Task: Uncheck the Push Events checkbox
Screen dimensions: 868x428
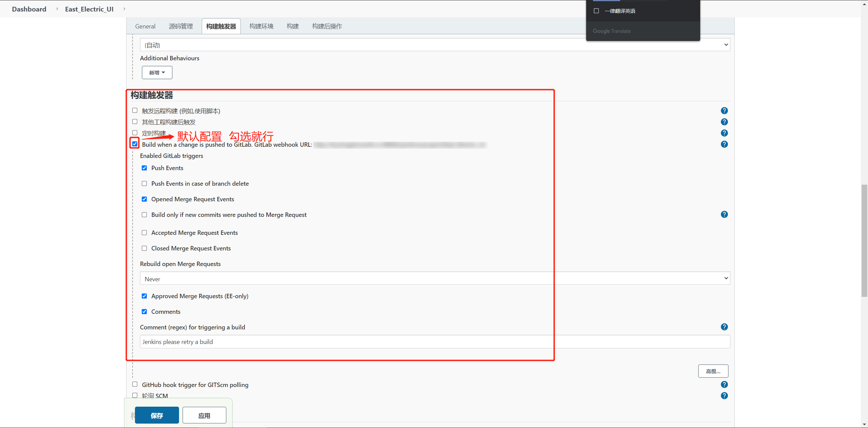Action: tap(144, 168)
